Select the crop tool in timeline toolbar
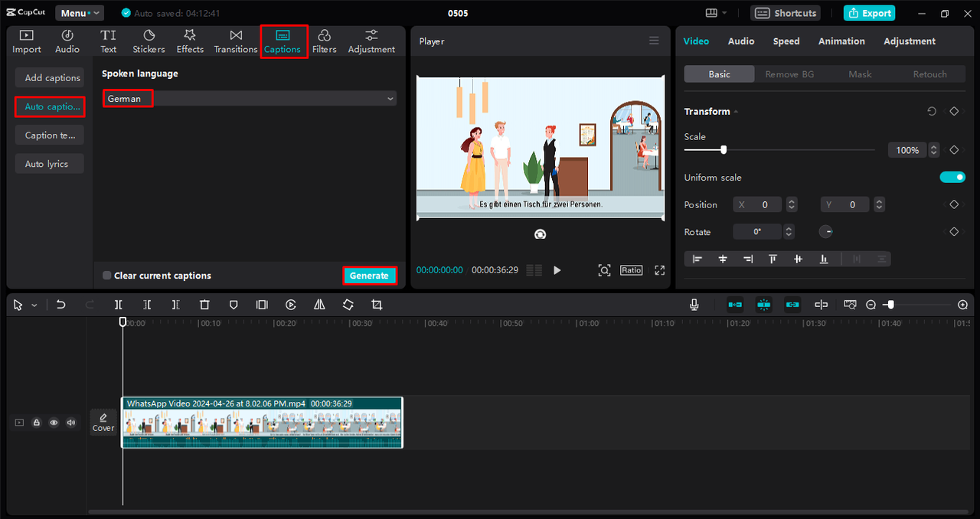 pyautogui.click(x=377, y=305)
